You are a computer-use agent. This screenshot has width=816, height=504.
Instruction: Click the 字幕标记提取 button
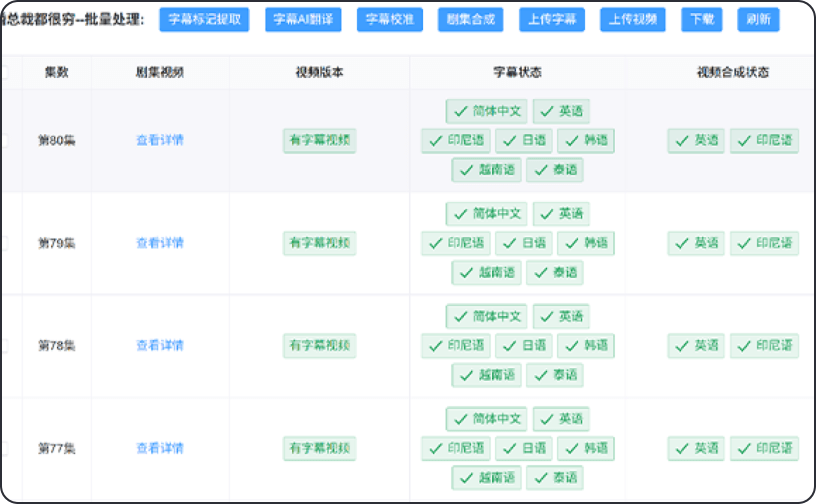pos(204,19)
